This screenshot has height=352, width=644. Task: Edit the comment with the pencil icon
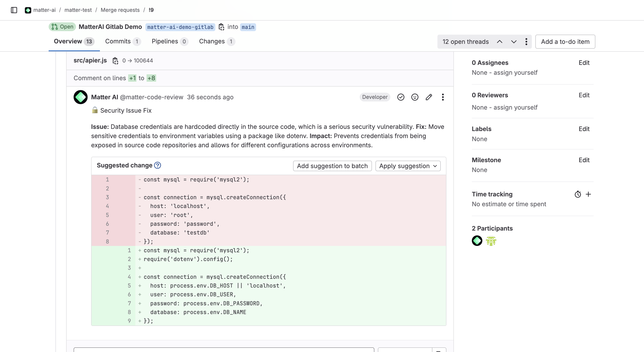[428, 97]
